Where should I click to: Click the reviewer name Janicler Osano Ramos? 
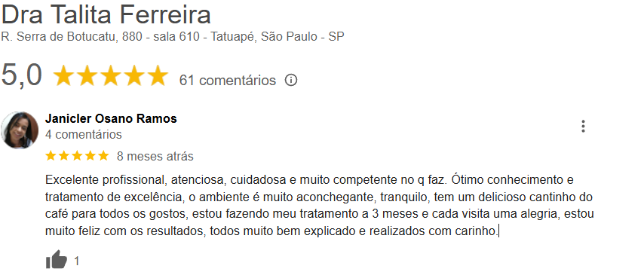tap(111, 118)
